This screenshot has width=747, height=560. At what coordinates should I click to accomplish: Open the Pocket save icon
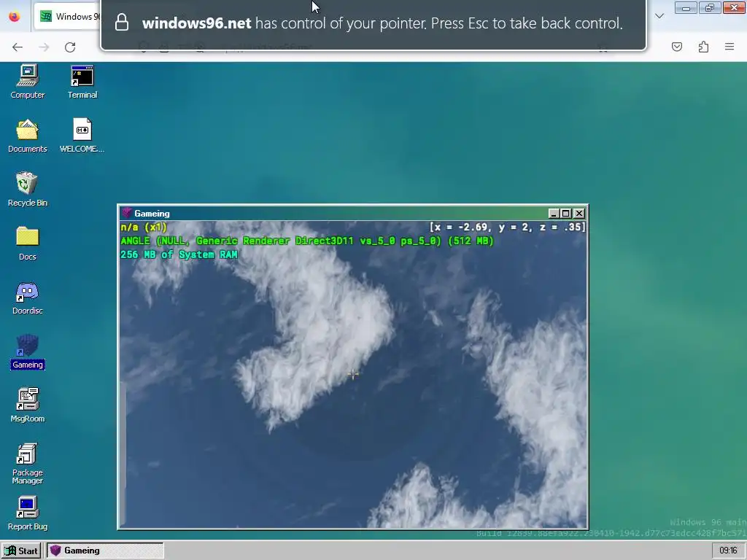pos(677,47)
